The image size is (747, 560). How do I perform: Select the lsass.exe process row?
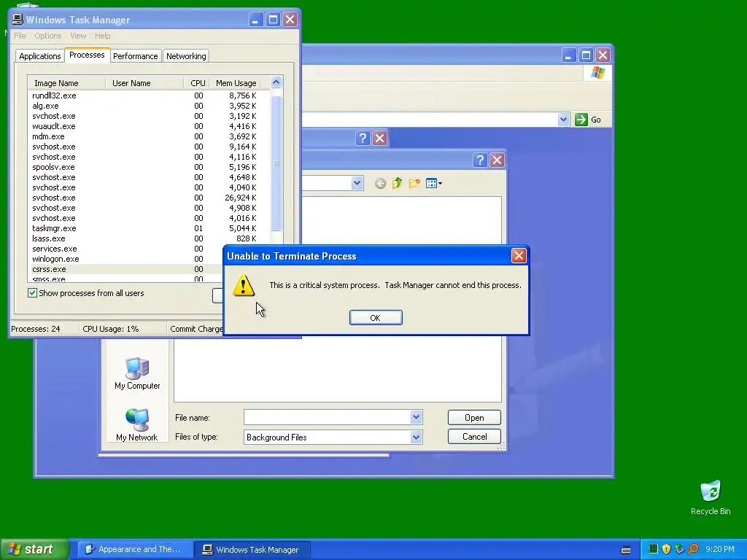(x=149, y=238)
